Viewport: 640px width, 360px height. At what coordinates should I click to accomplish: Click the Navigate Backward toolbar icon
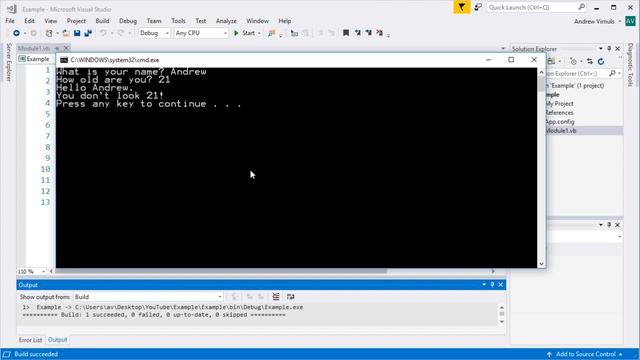tap(16, 33)
